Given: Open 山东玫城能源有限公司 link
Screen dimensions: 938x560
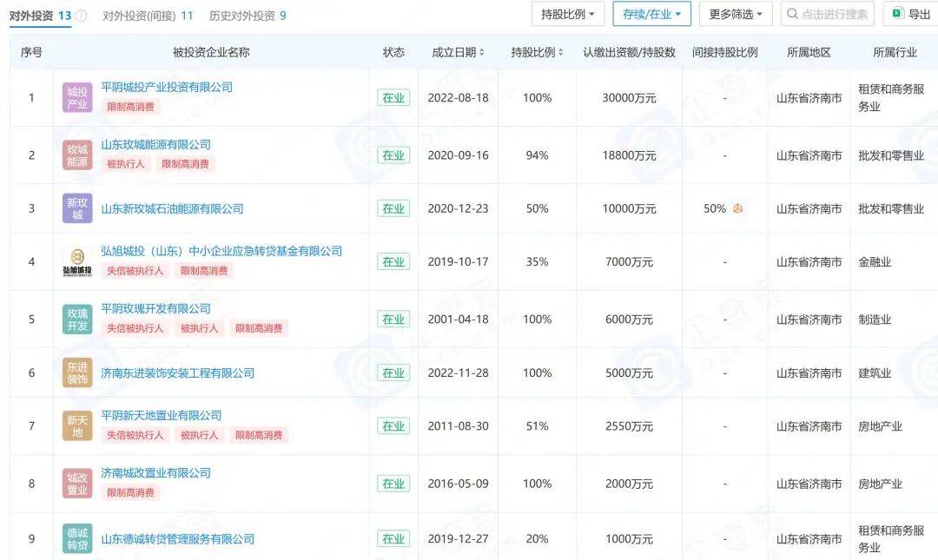Looking at the screenshot, I should [155, 145].
